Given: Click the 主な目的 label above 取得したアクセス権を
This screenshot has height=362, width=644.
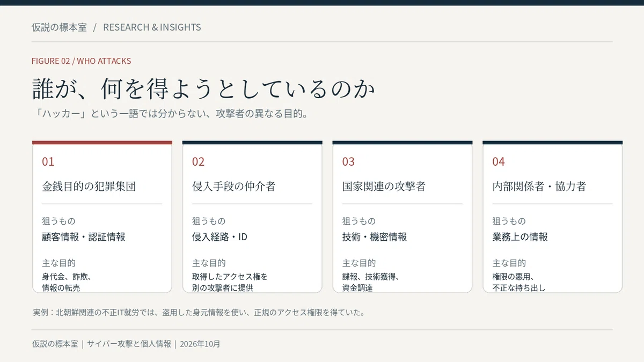Looking at the screenshot, I should 209,263.
